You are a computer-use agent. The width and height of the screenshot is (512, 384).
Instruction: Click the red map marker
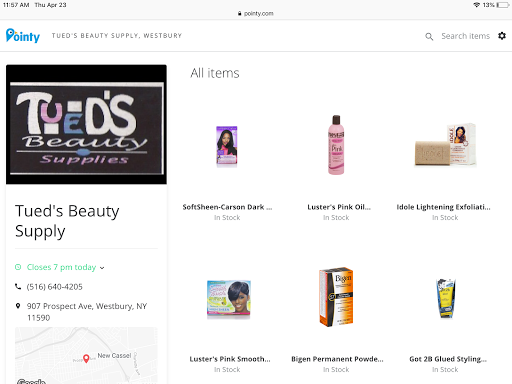pyautogui.click(x=86, y=358)
